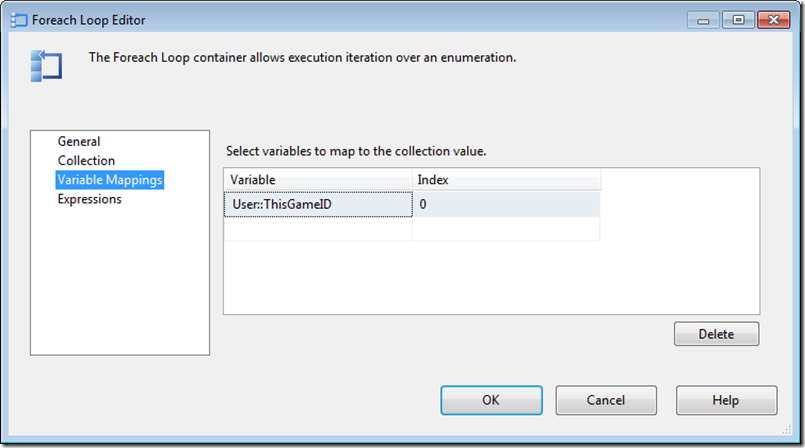Select the Variable Mappings page

click(x=110, y=180)
